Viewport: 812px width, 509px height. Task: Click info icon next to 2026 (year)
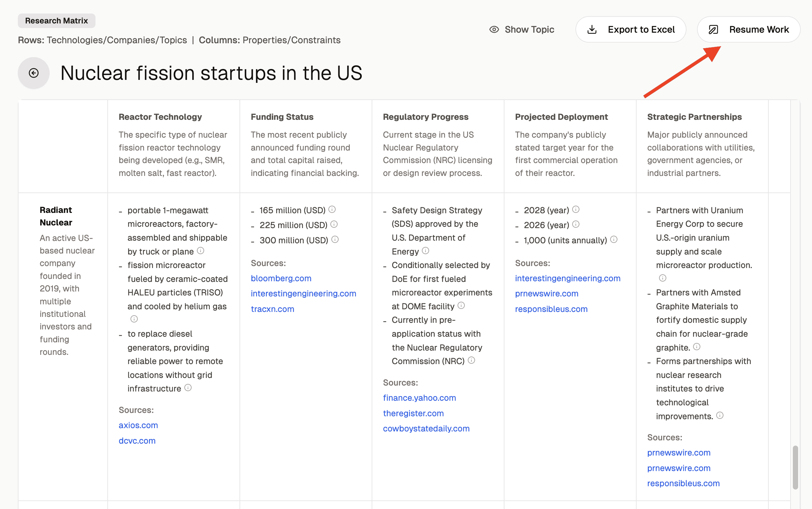pos(576,224)
